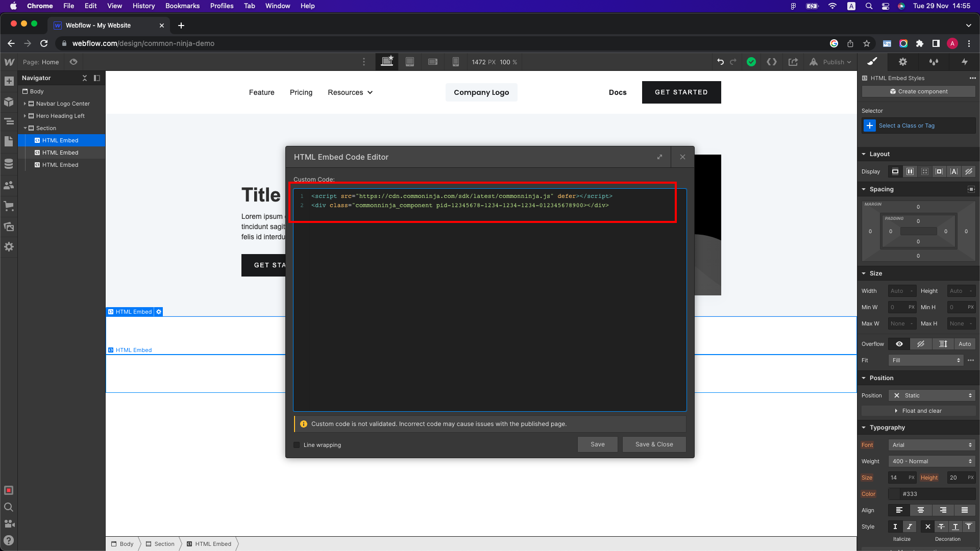Switch to the Interactions lightning tab
The height and width of the screenshot is (551, 980).
click(x=965, y=62)
